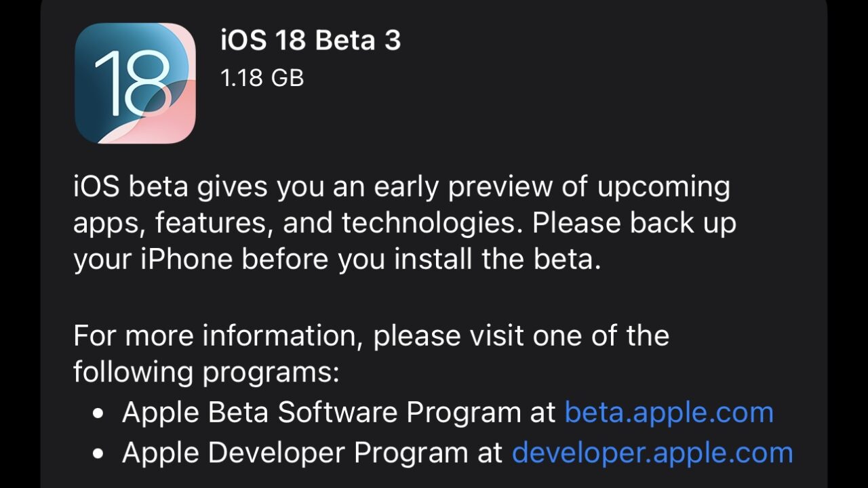Screen dimensions: 868x488
Task: Select the iOS 18 Beta 3 title
Action: (309, 41)
